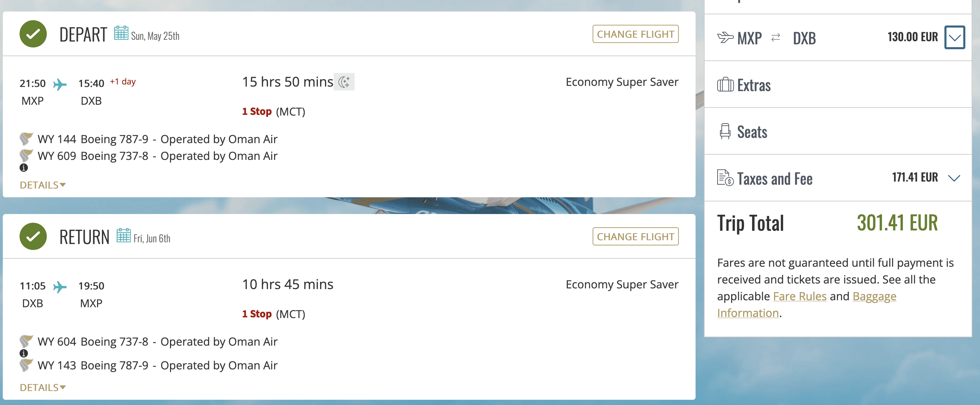Click the Seats chair icon
The image size is (980, 405).
pyautogui.click(x=725, y=131)
